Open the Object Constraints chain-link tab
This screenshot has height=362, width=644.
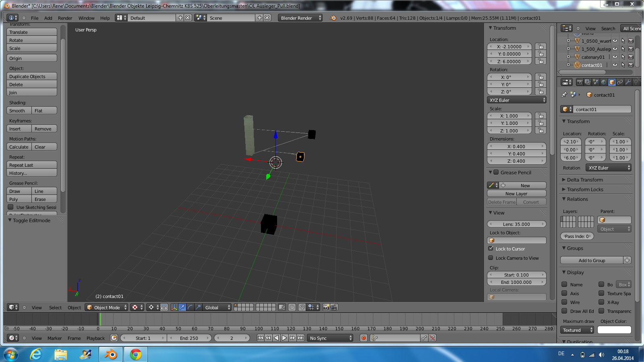point(620,82)
